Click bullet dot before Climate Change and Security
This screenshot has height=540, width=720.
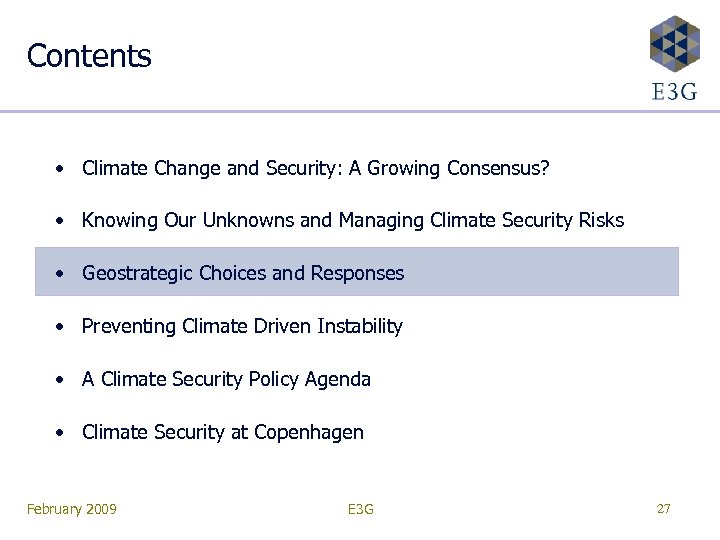tap(62, 167)
